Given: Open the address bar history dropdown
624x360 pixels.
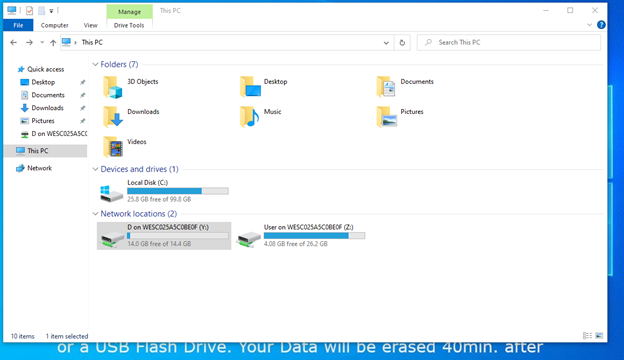Looking at the screenshot, I should click(386, 43).
